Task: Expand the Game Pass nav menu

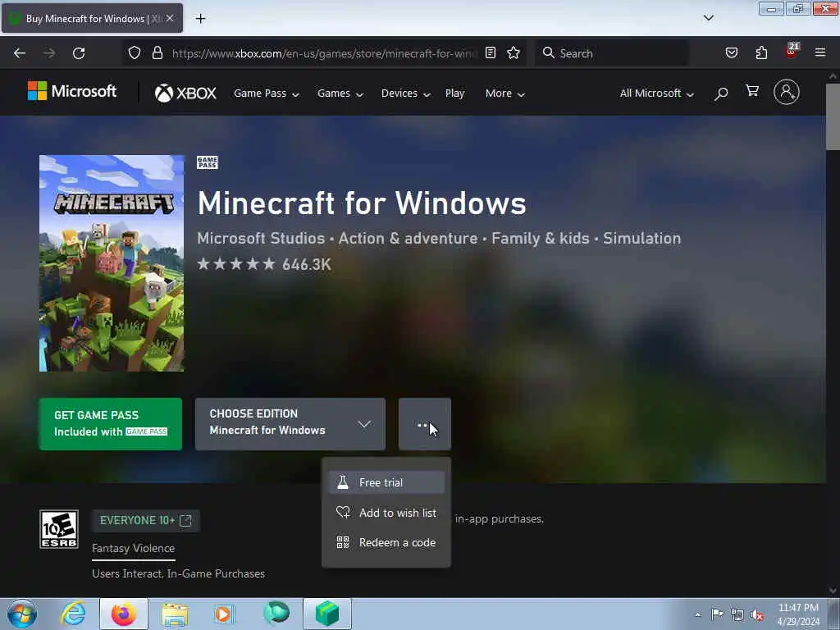Action: [x=267, y=94]
